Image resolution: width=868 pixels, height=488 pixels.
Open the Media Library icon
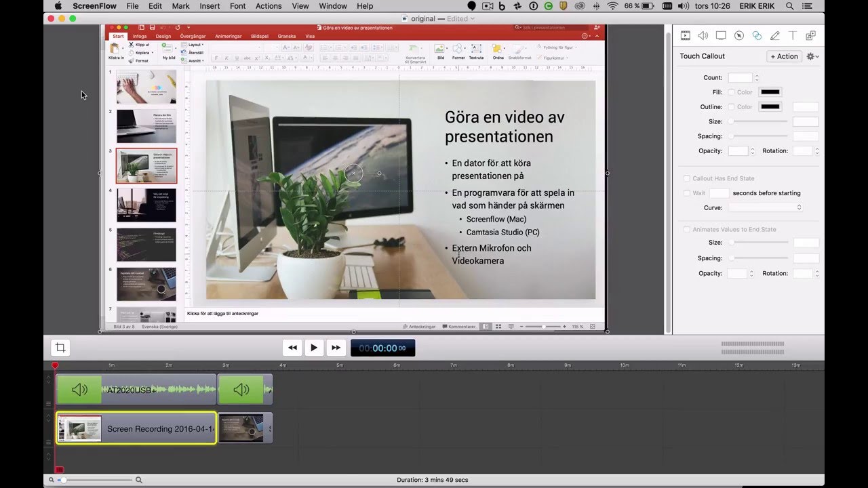(810, 35)
